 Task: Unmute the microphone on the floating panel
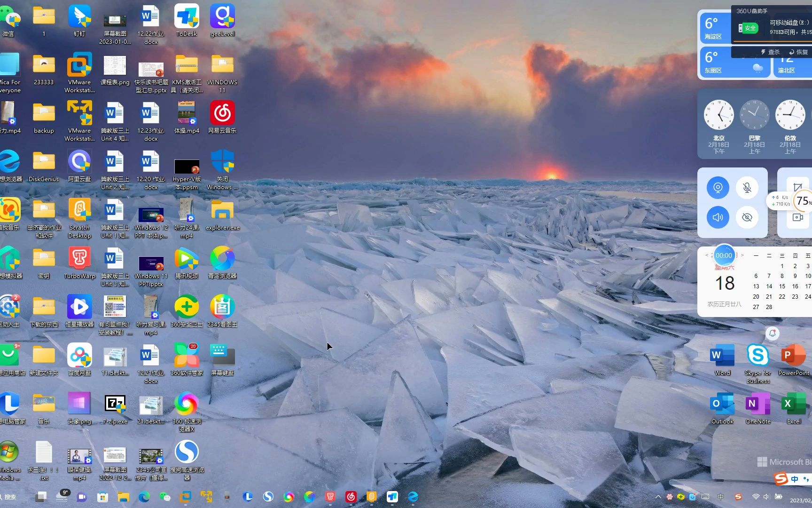[747, 187]
